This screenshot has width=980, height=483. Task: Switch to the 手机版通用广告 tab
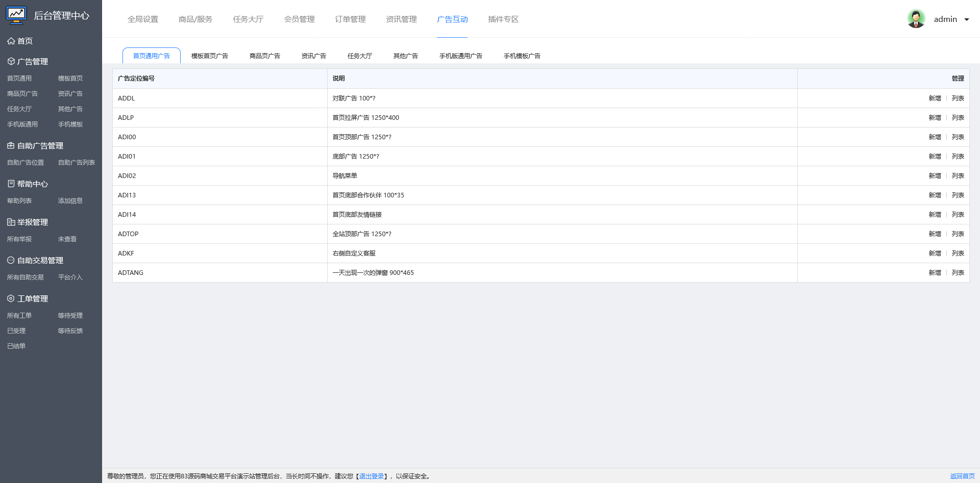click(x=461, y=56)
